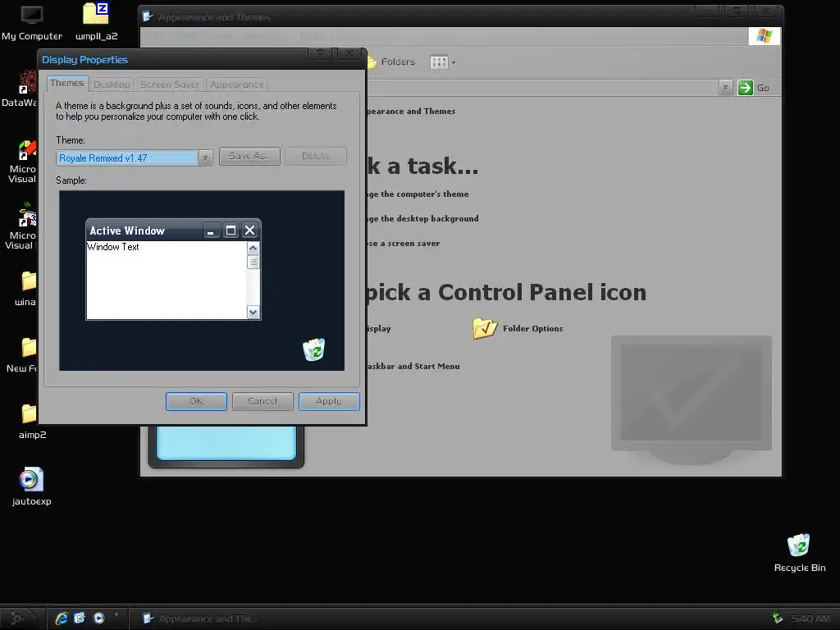The image size is (840, 630).
Task: Expand the Theme dropdown showing Royale Remixed v1.47
Action: click(205, 158)
